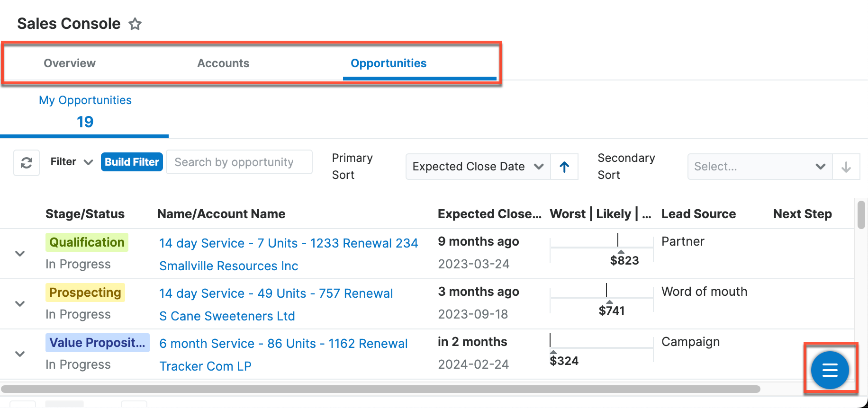Image resolution: width=868 pixels, height=408 pixels.
Task: Click the Search by opportunity field
Action: point(239,162)
